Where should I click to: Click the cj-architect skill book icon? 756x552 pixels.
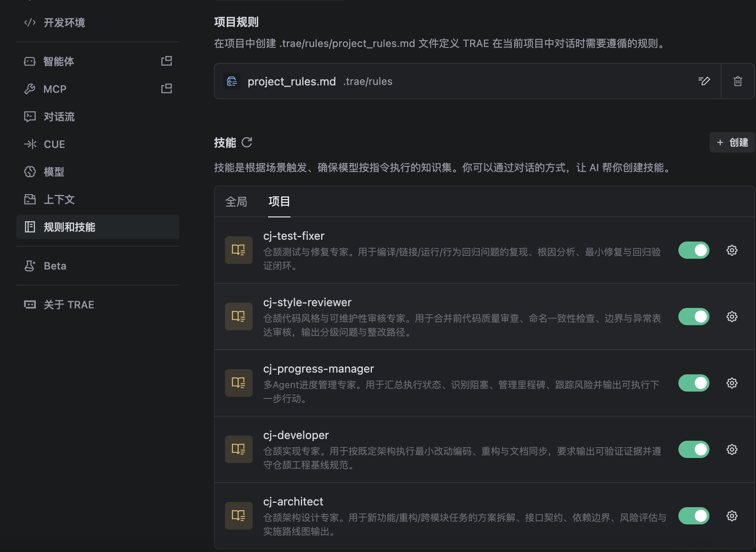click(x=239, y=516)
